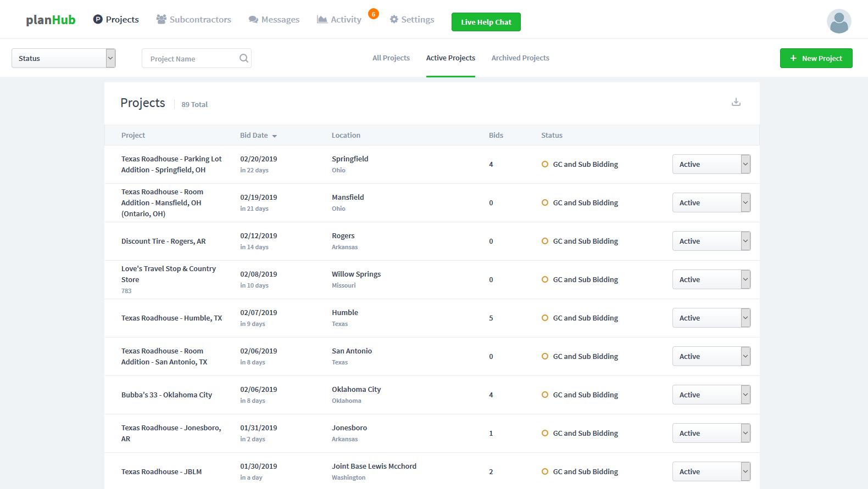The width and height of the screenshot is (868, 489).
Task: Create a New Project
Action: (816, 58)
